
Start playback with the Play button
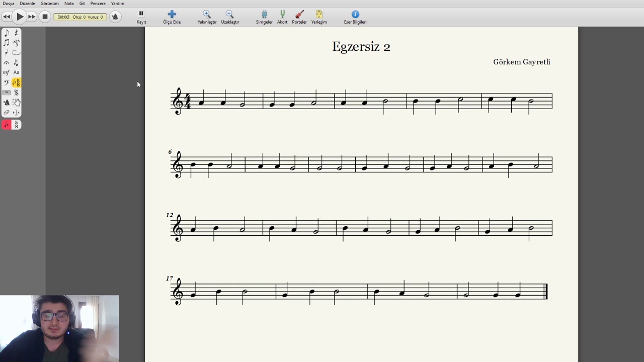[20, 17]
